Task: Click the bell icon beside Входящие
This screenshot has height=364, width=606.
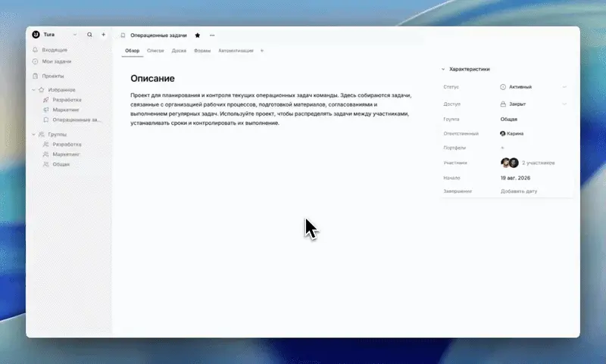Action: coord(35,50)
